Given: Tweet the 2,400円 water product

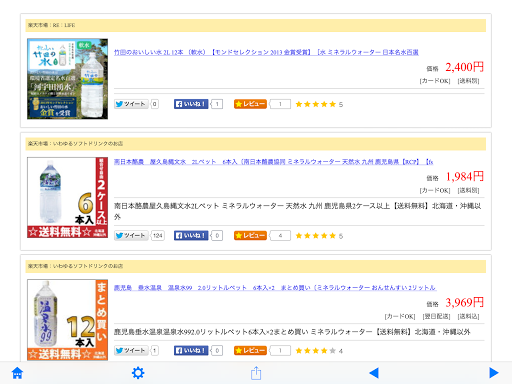Looking at the screenshot, I should (131, 104).
